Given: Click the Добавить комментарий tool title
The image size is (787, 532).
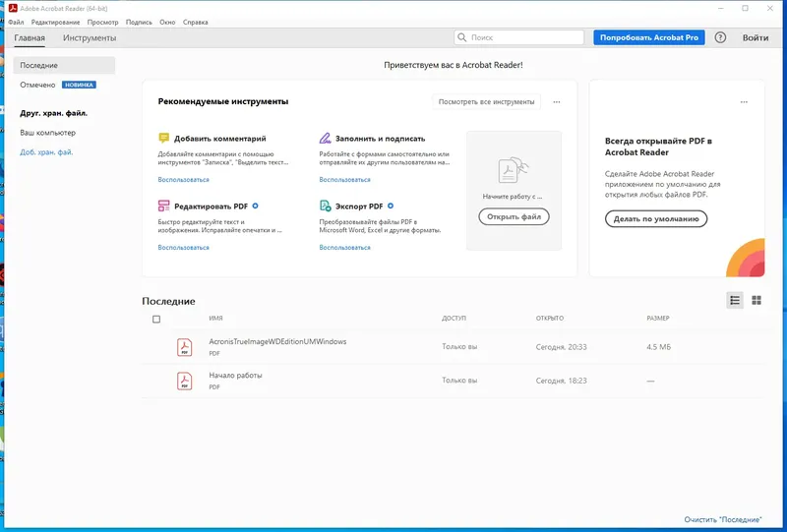Looking at the screenshot, I should click(x=219, y=139).
